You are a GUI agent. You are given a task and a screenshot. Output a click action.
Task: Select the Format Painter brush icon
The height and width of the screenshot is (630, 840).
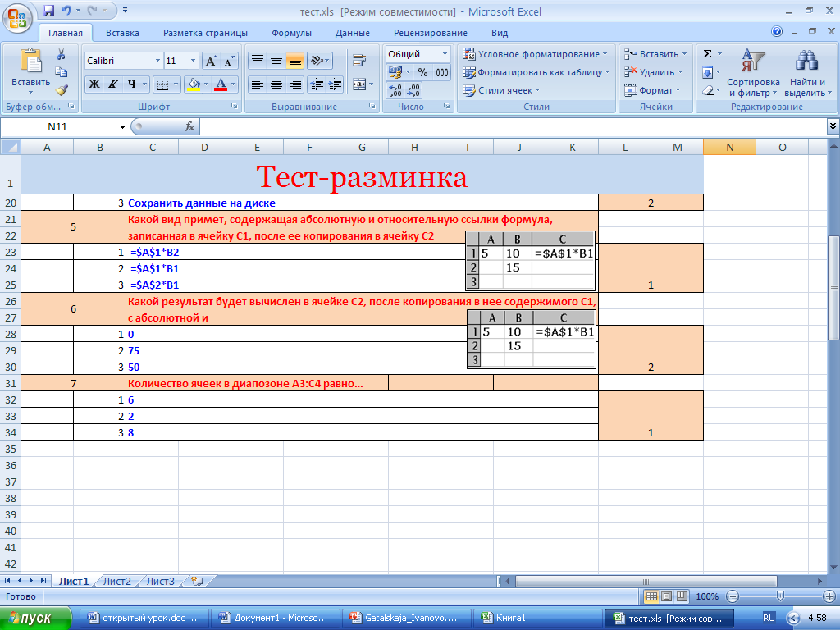[62, 89]
